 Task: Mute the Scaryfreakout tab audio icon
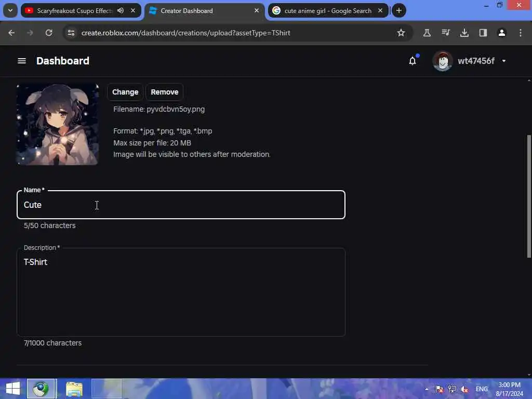[121, 10]
